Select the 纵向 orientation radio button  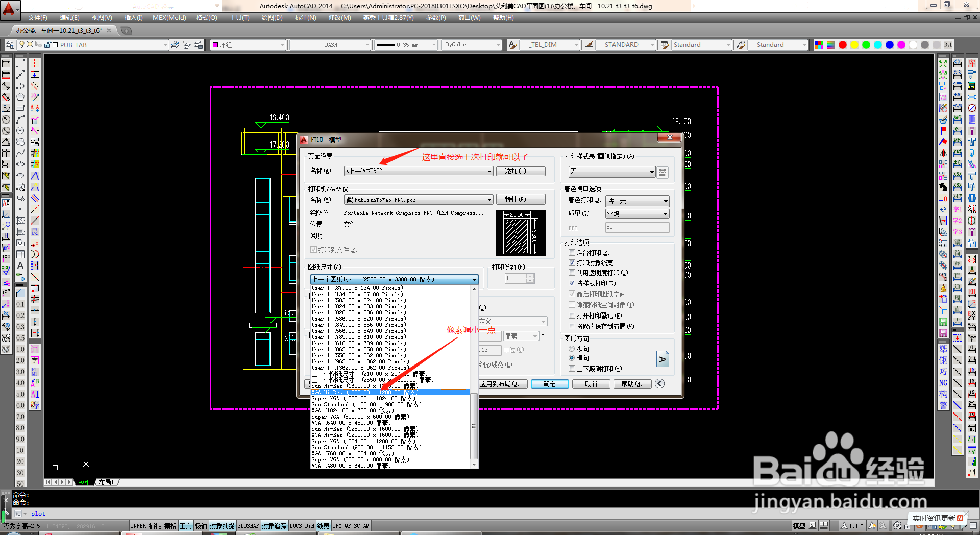click(572, 349)
